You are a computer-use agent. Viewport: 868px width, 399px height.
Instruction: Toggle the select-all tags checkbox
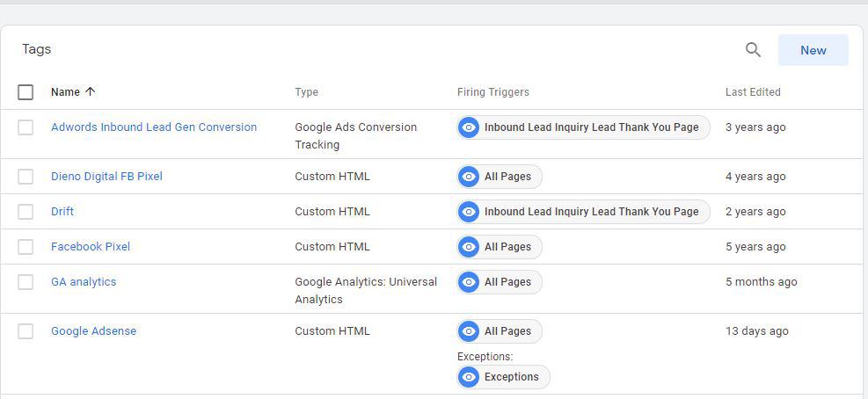coord(26,92)
